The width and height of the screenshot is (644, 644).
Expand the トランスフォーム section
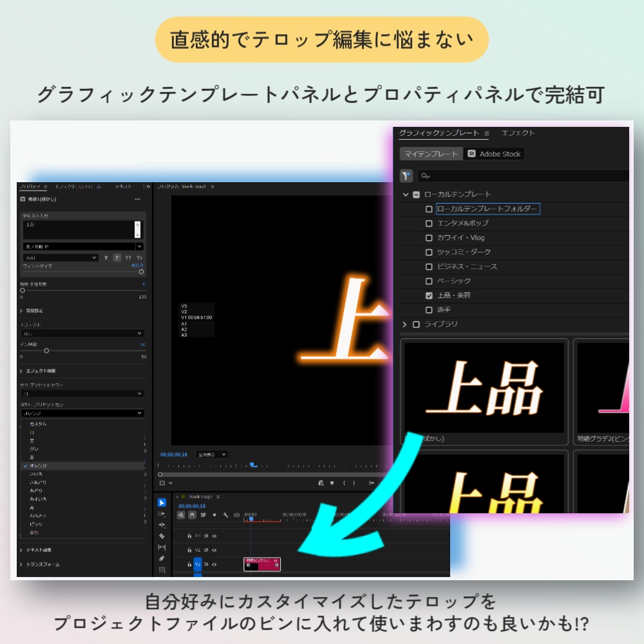(x=21, y=564)
